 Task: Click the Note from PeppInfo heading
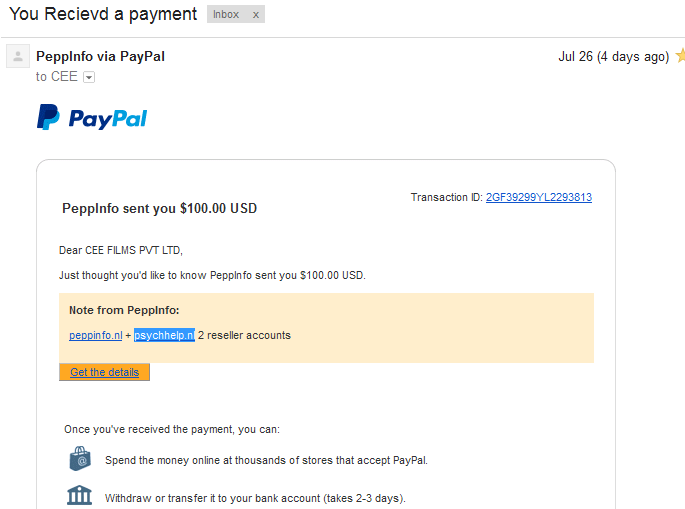point(124,310)
